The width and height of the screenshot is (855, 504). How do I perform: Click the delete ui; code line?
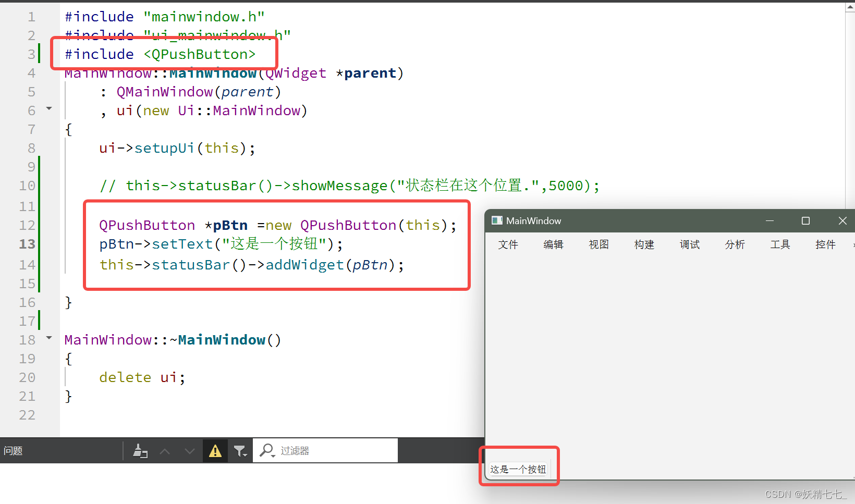(x=142, y=377)
